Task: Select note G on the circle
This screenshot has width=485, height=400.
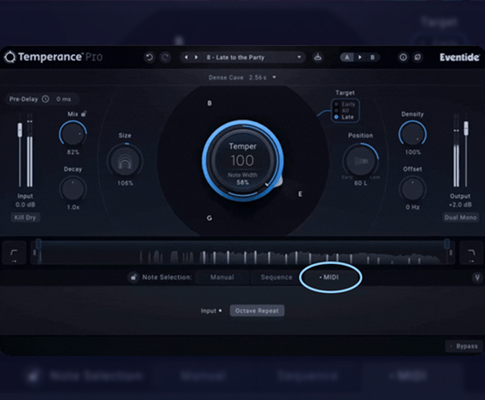Action: pos(209,218)
